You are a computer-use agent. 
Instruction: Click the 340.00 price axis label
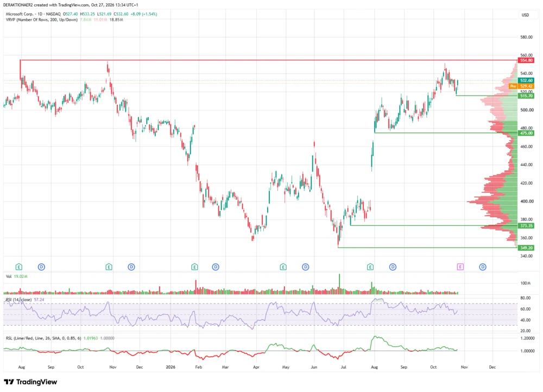(526, 256)
